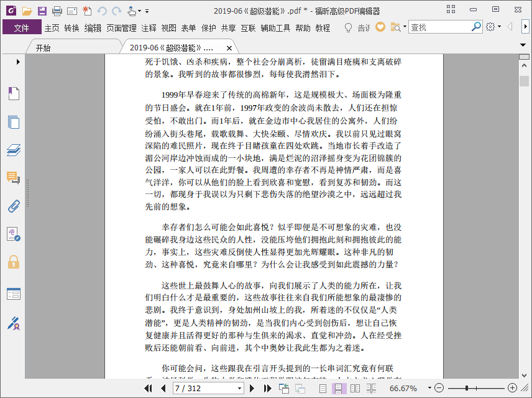
Task: Expand the left navigation panel
Action: [18, 62]
